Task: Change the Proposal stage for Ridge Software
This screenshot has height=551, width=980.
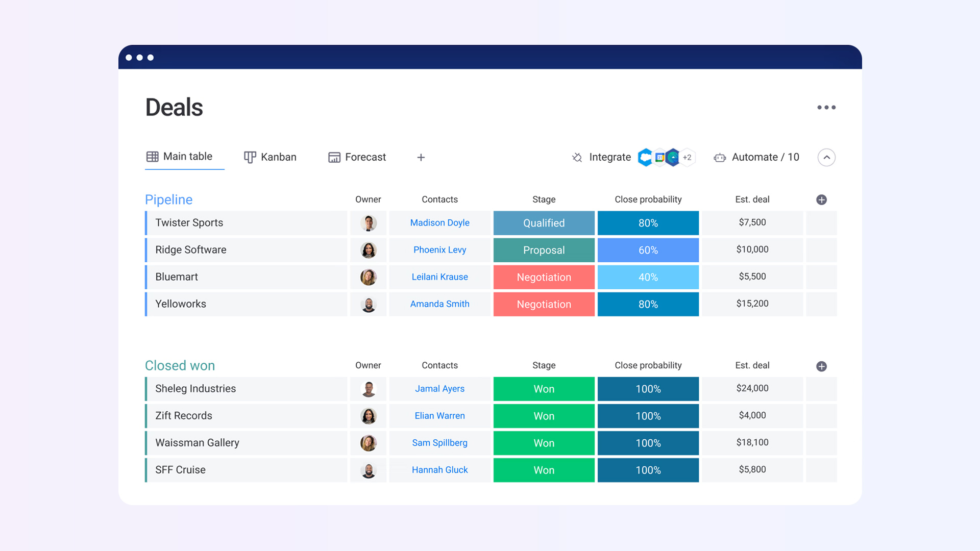Action: tap(544, 250)
